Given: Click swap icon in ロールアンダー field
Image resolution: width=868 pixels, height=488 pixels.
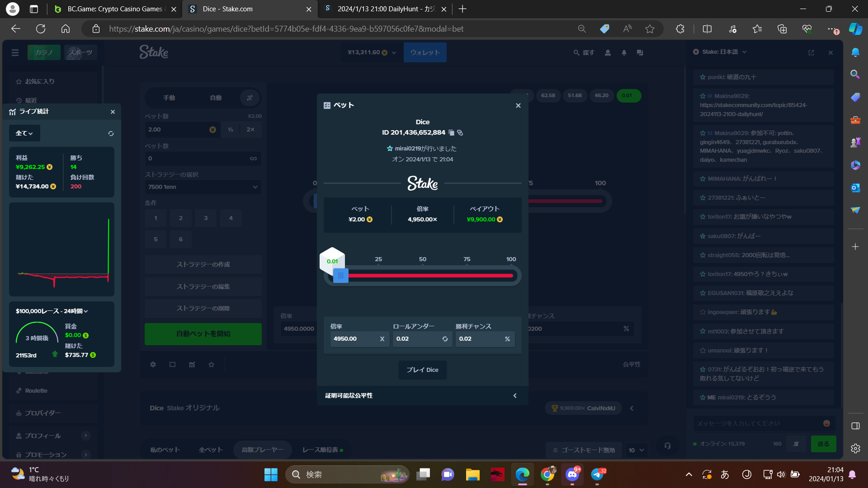Looking at the screenshot, I should pyautogui.click(x=445, y=339).
